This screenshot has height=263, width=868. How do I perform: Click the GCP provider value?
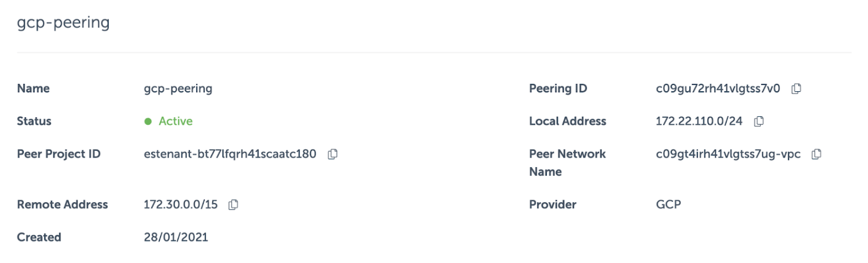[x=668, y=205]
